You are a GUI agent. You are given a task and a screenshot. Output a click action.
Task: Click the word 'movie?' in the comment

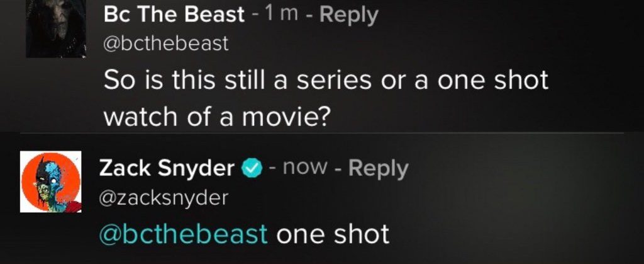(286, 118)
